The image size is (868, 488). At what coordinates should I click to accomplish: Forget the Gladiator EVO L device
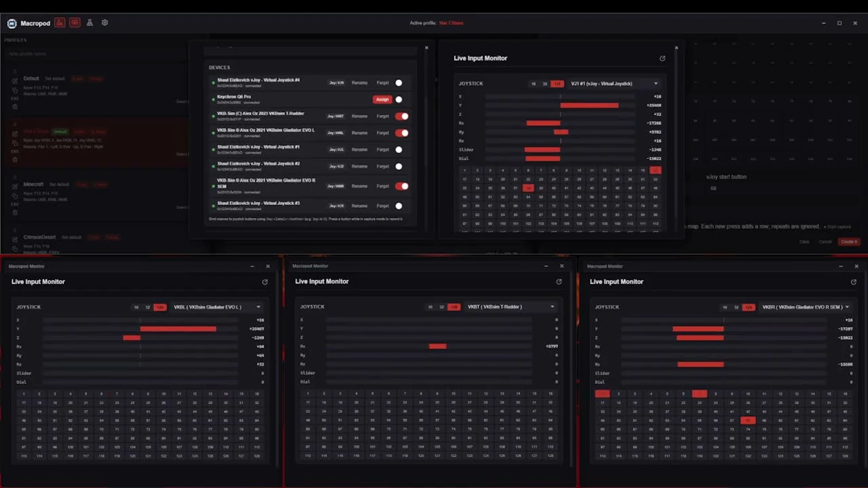click(x=383, y=133)
